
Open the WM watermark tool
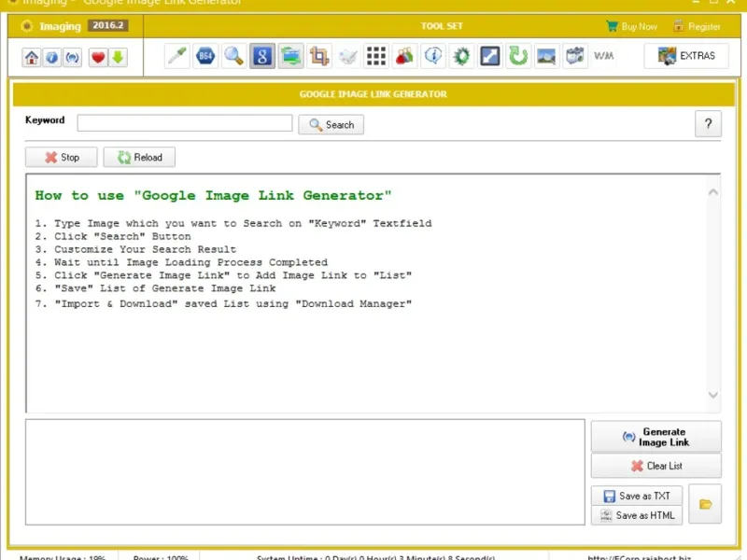coord(604,57)
